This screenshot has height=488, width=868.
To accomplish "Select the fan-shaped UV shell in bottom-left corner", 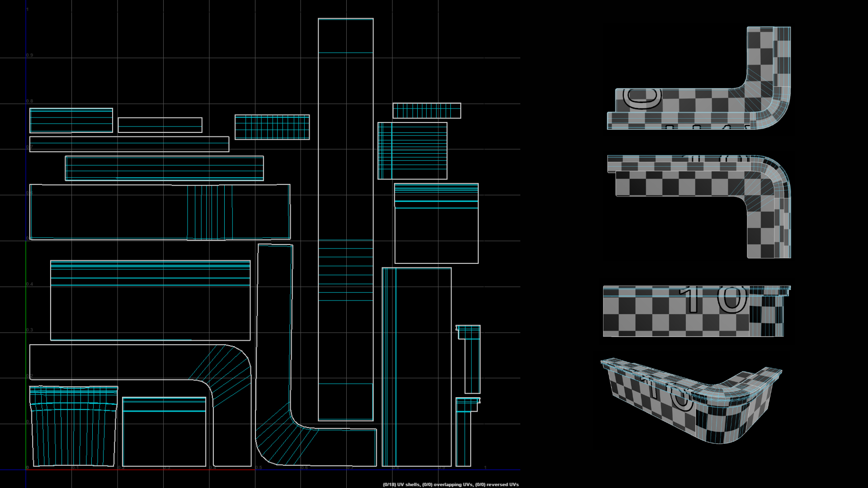I will [x=74, y=426].
